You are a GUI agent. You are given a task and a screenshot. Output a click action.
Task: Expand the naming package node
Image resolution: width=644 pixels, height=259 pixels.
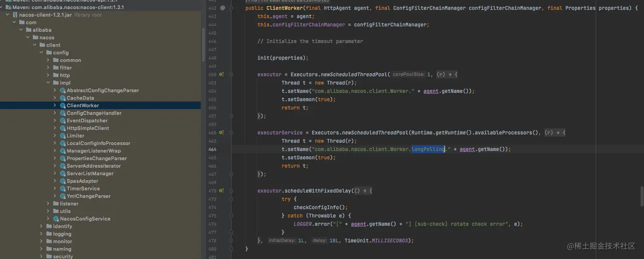41,249
